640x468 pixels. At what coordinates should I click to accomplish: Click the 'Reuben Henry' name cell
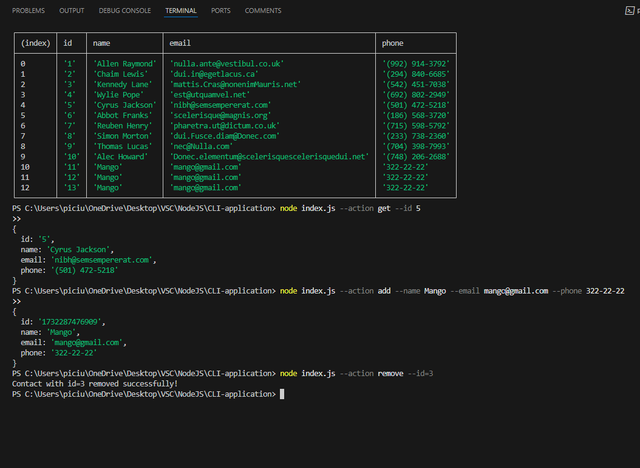(123, 126)
